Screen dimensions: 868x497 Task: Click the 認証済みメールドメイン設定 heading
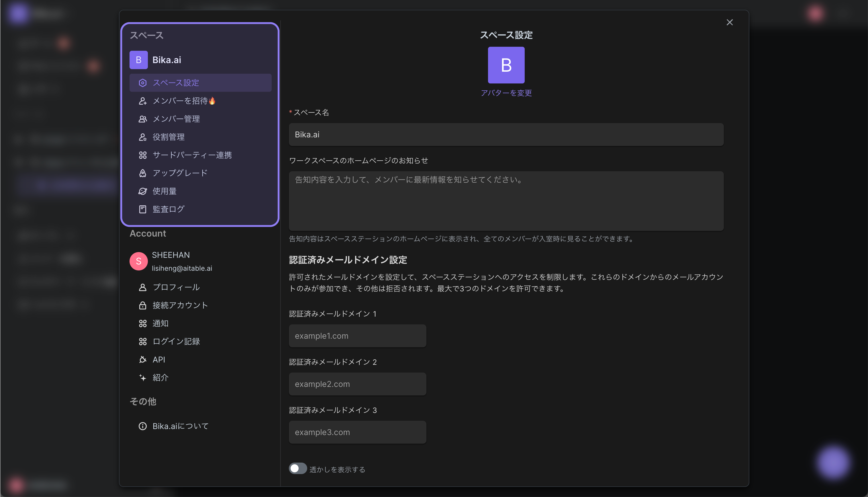tap(348, 260)
